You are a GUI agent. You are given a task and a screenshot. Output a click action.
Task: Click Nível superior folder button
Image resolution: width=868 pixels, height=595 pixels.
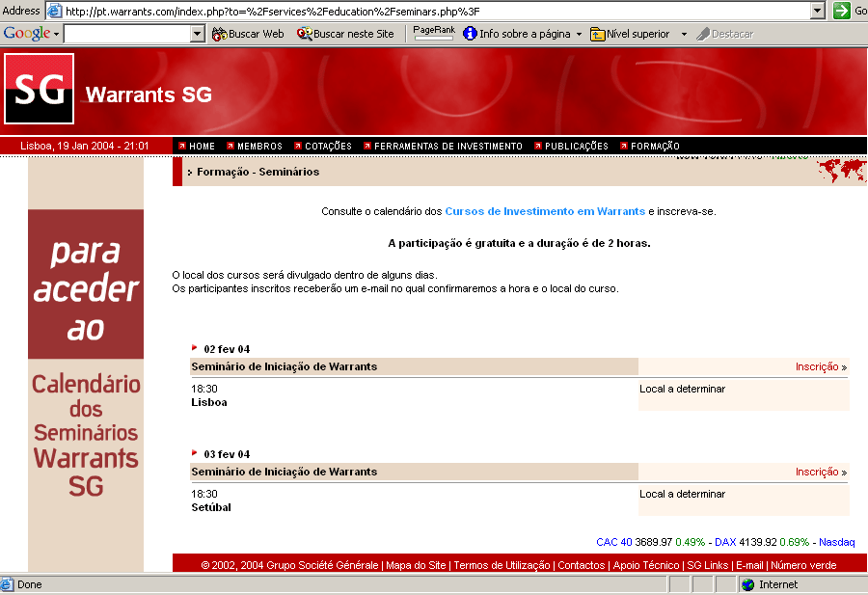point(630,34)
